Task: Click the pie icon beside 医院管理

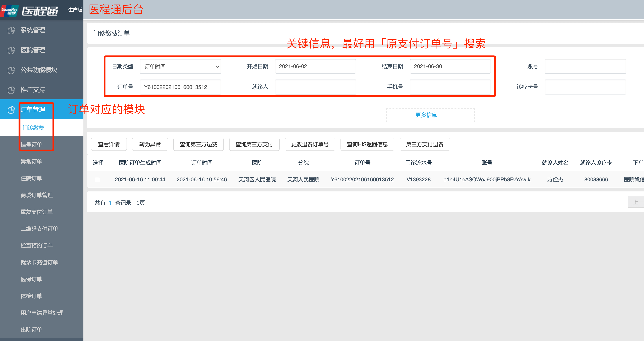Action: click(x=11, y=50)
